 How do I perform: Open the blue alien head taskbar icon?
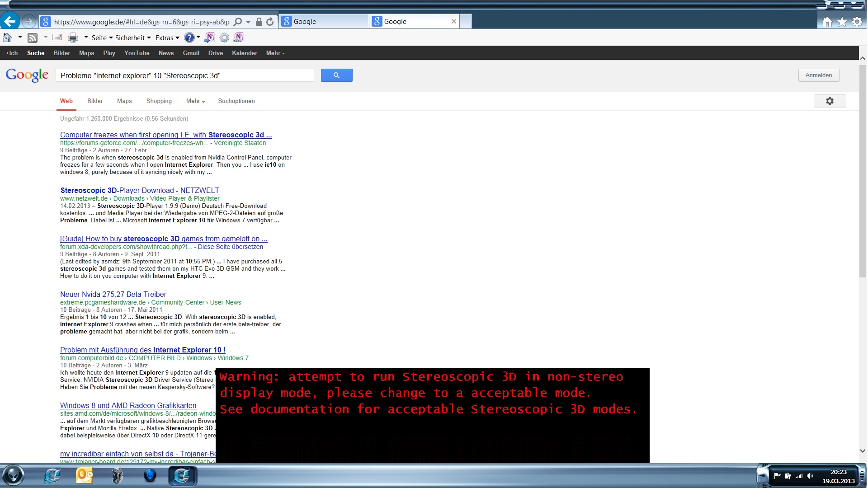150,475
